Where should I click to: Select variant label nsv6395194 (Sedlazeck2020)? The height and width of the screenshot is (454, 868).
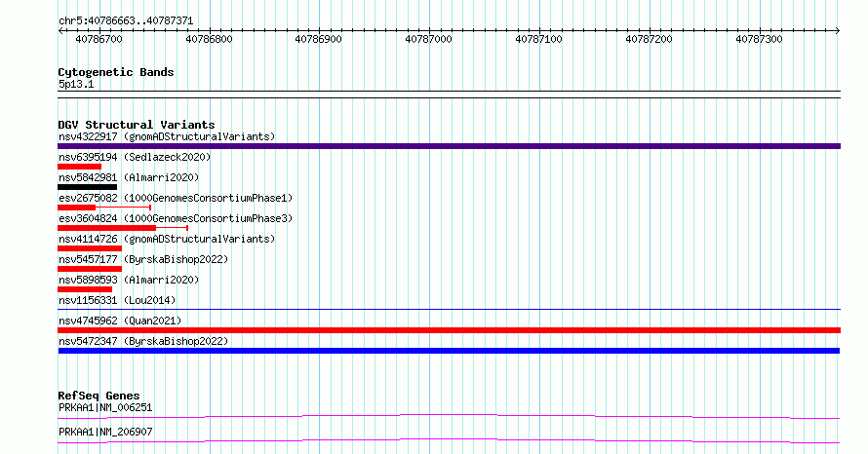point(135,157)
